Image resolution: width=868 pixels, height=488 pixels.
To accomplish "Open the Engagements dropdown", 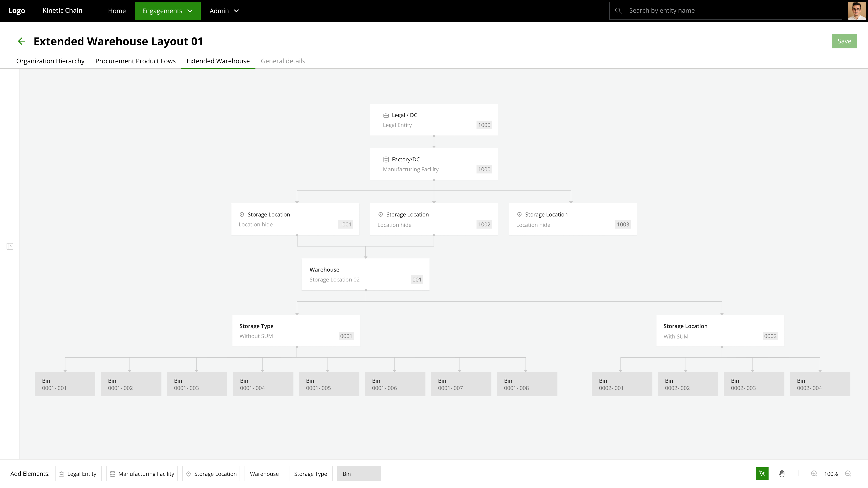I will coord(167,10).
